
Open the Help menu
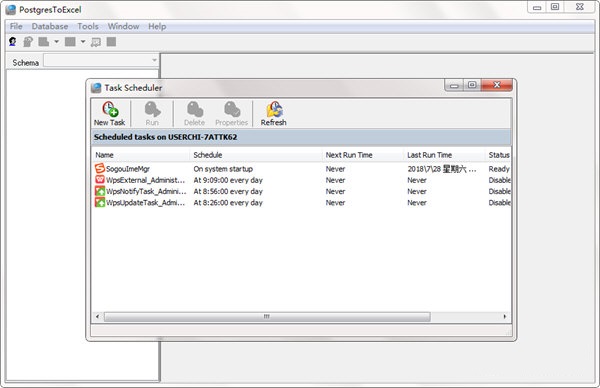coord(157,26)
